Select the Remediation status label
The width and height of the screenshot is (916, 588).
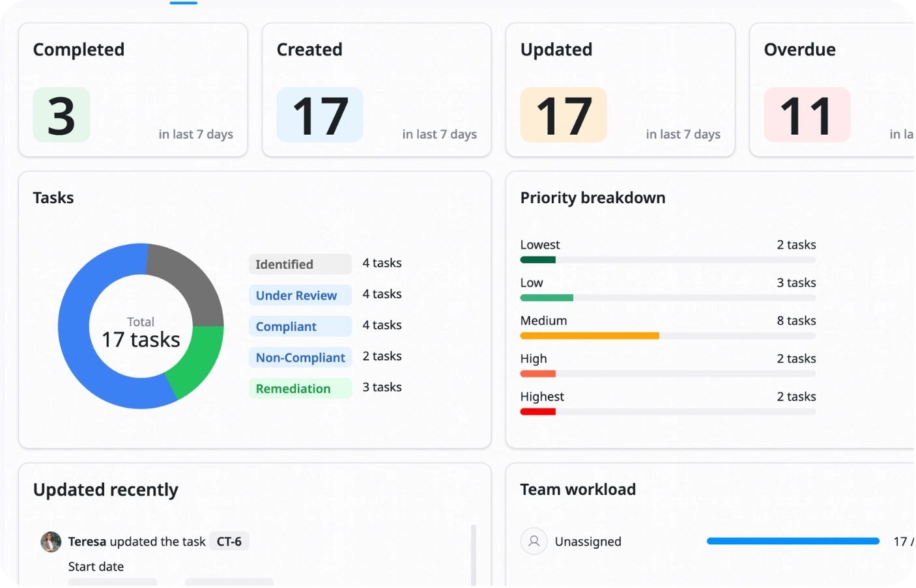[300, 389]
